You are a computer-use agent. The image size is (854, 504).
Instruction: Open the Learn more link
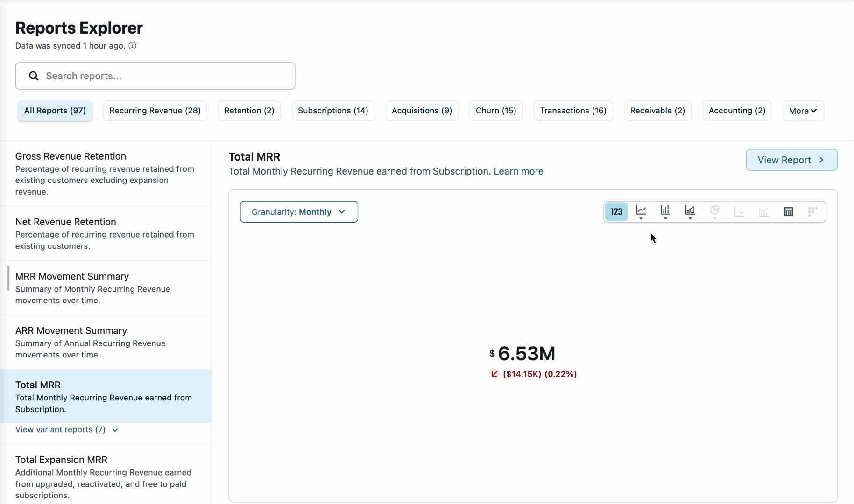pos(518,171)
